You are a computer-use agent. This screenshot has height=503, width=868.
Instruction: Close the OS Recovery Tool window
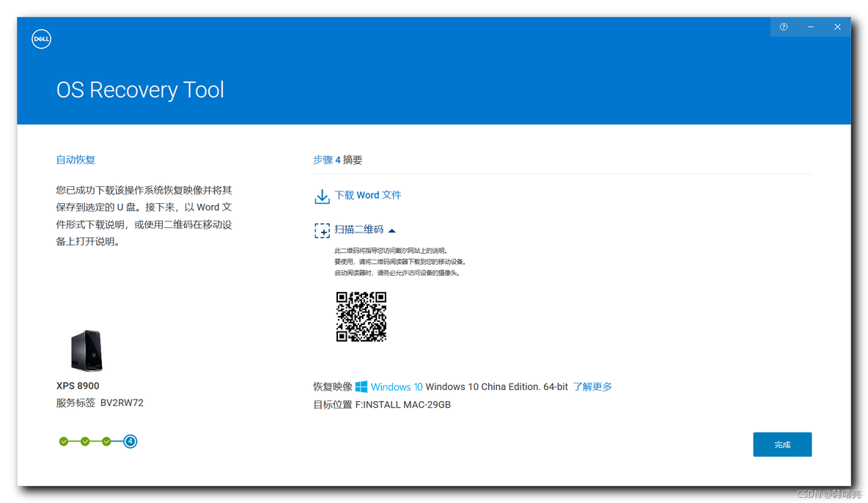(x=837, y=26)
